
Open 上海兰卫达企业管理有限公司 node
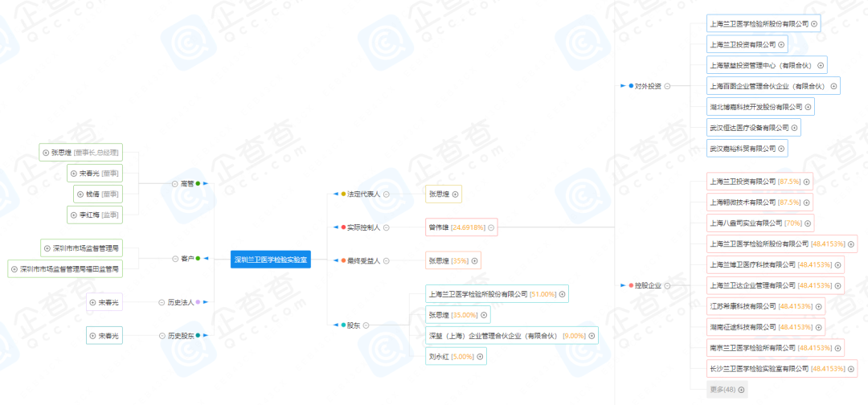point(775,285)
